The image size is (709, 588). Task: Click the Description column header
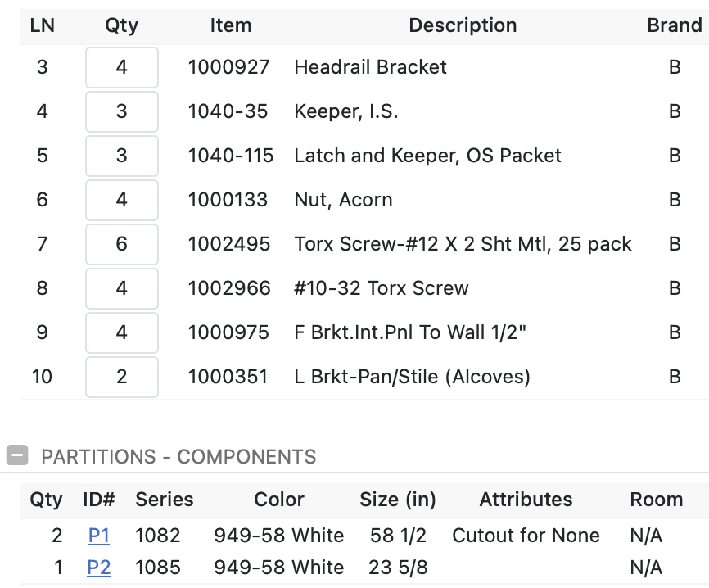[x=463, y=25]
